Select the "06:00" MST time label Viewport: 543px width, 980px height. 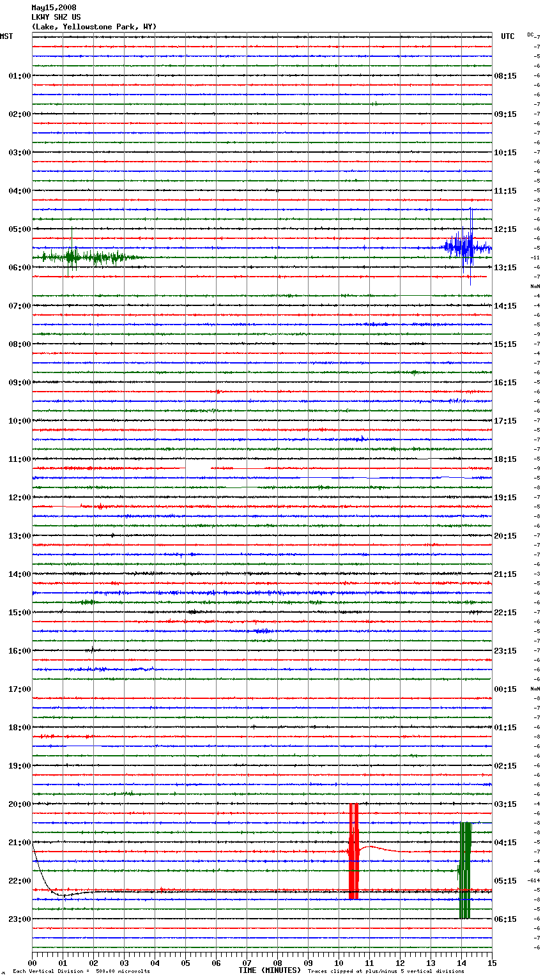[20, 268]
